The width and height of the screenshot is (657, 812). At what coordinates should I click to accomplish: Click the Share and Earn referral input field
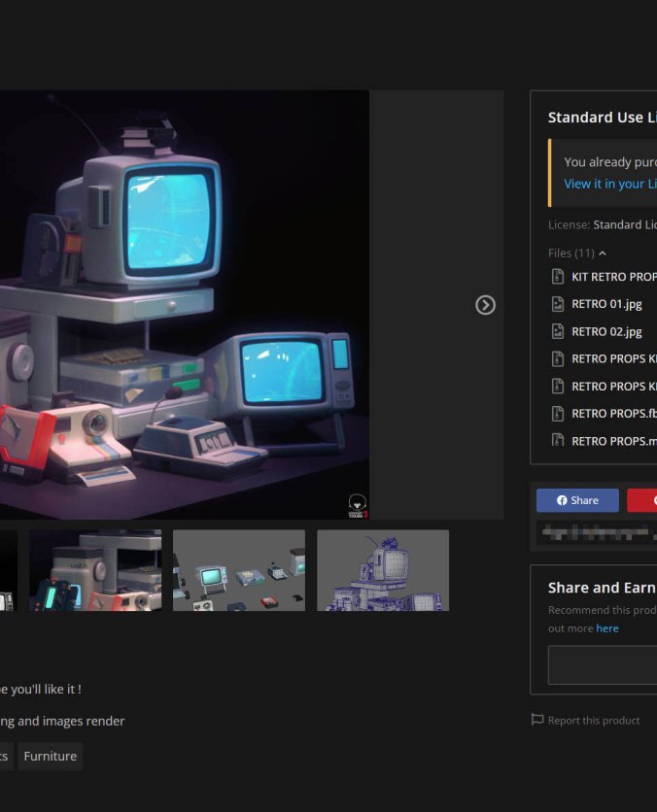click(603, 665)
